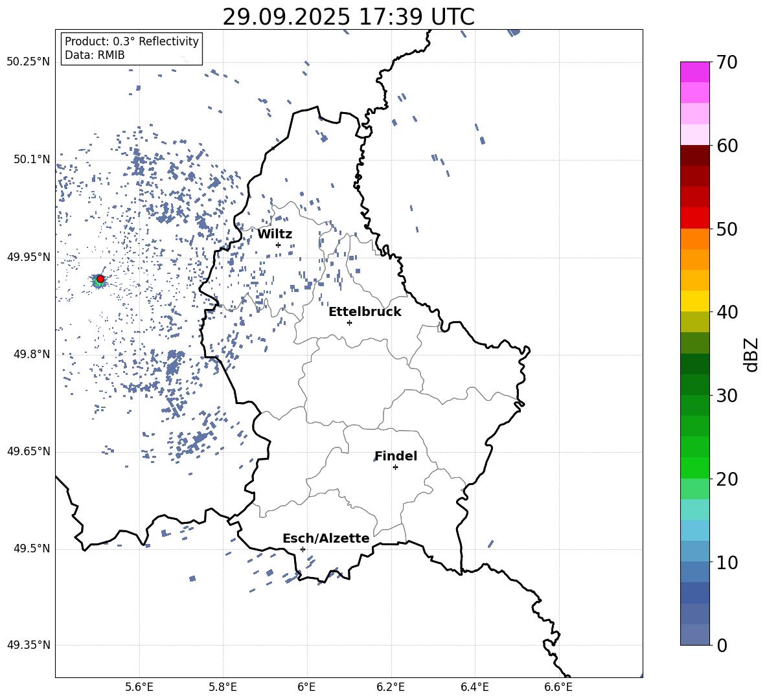Click the 5.8°E longitude label
This screenshot has height=700, width=767.
[223, 687]
